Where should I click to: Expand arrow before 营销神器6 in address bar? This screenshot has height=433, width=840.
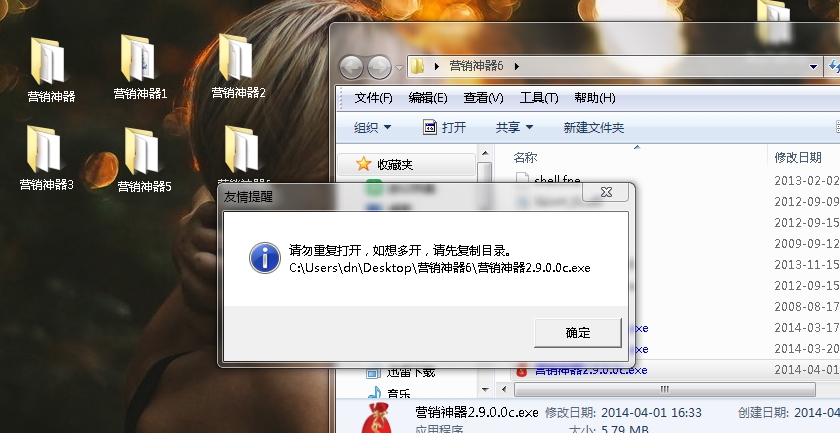point(437,66)
